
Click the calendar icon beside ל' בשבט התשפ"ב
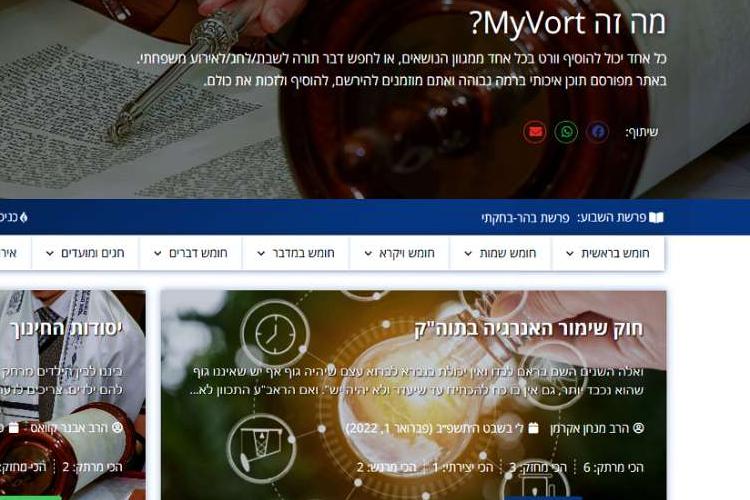[x=533, y=428]
